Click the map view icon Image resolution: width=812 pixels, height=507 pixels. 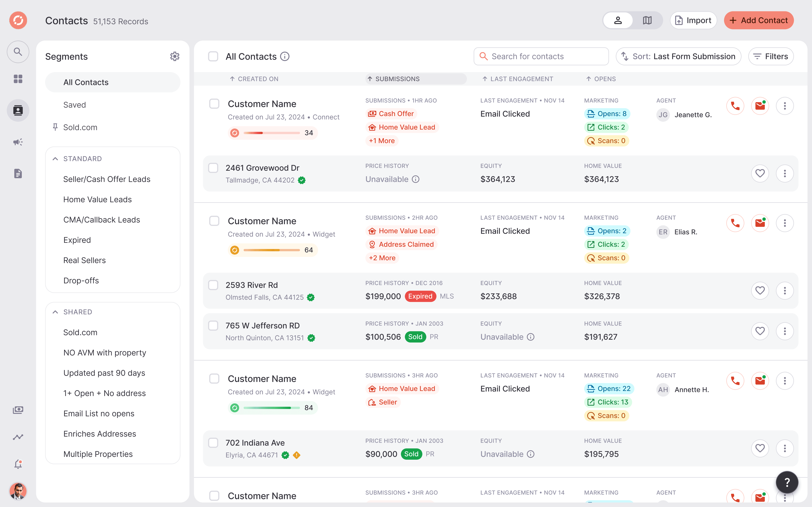pos(647,20)
